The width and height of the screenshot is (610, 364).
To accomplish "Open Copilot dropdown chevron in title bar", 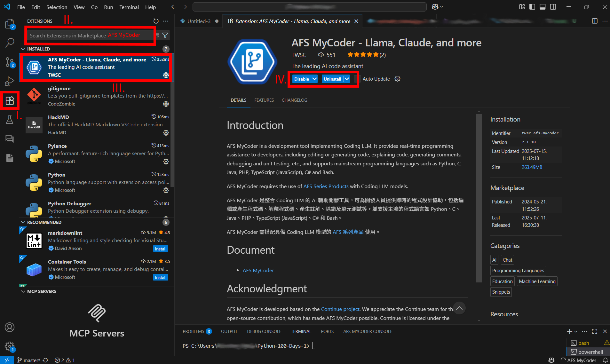I will (x=442, y=7).
